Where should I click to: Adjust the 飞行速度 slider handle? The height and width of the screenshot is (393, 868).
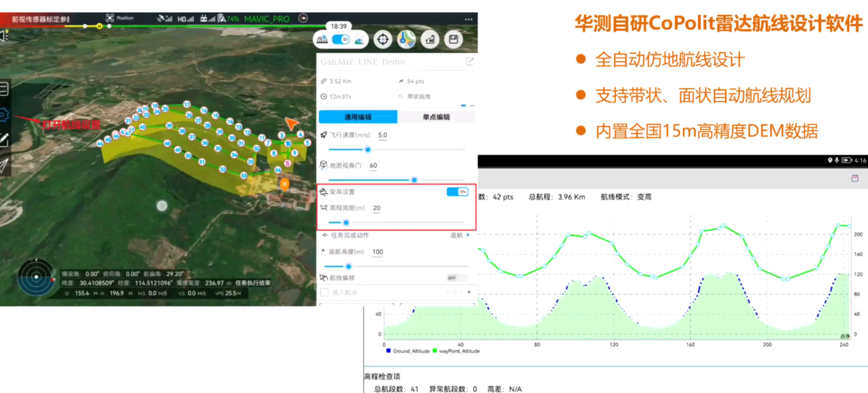pyautogui.click(x=368, y=150)
